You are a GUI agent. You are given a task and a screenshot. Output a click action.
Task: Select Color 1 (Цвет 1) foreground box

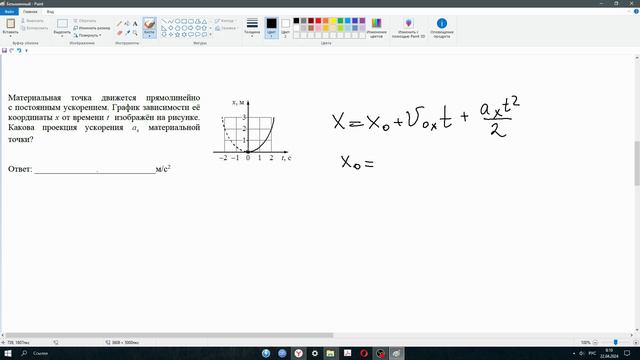271,28
